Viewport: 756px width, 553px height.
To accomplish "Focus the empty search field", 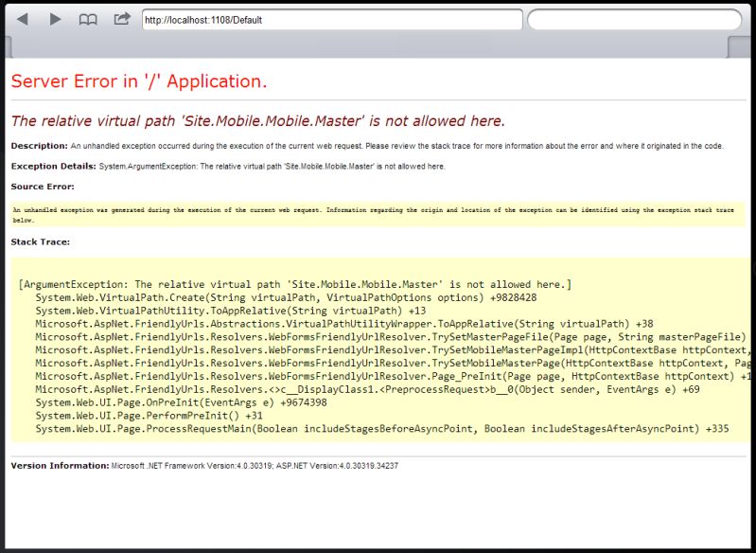I will [635, 20].
